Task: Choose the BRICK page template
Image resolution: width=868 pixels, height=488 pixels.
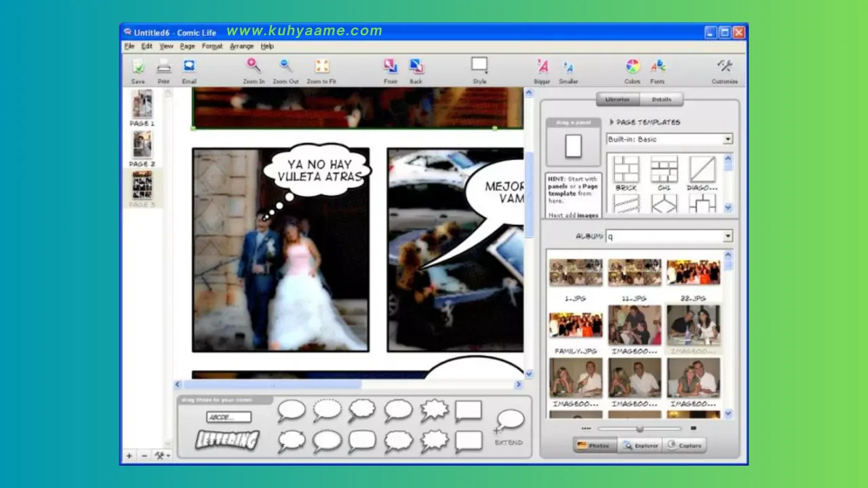Action: tap(627, 169)
